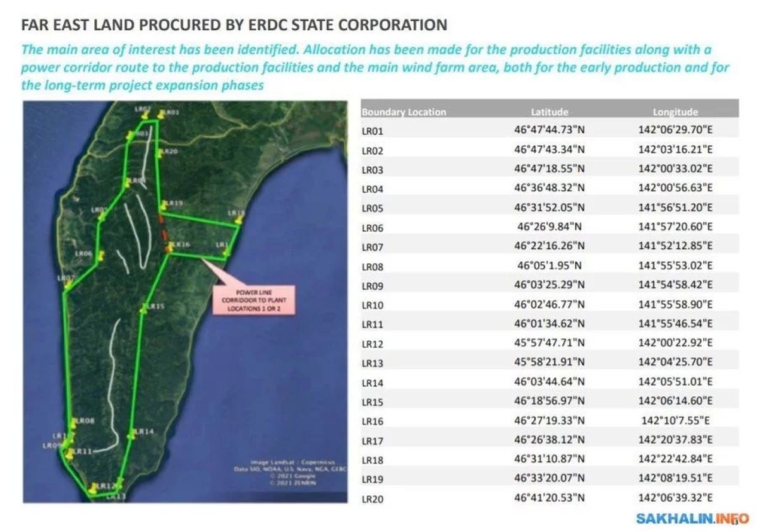Click the Boundary Location column header
This screenshot has height=532, width=758.
point(404,112)
